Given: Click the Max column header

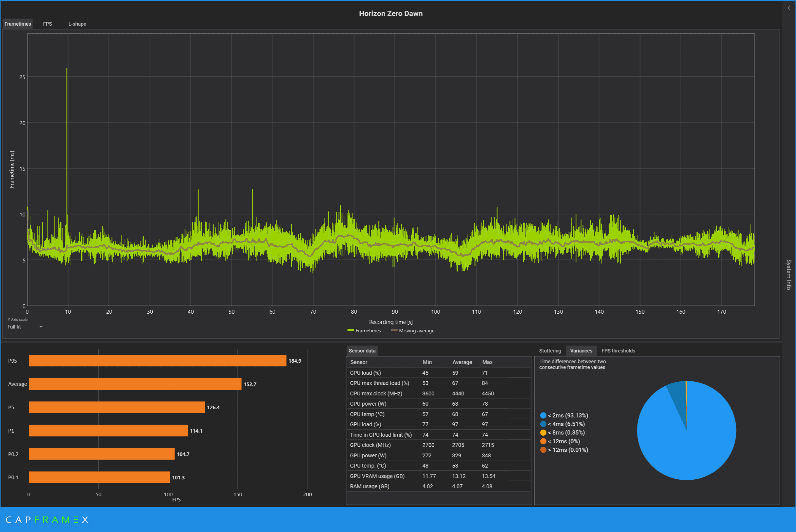Looking at the screenshot, I should tap(487, 362).
